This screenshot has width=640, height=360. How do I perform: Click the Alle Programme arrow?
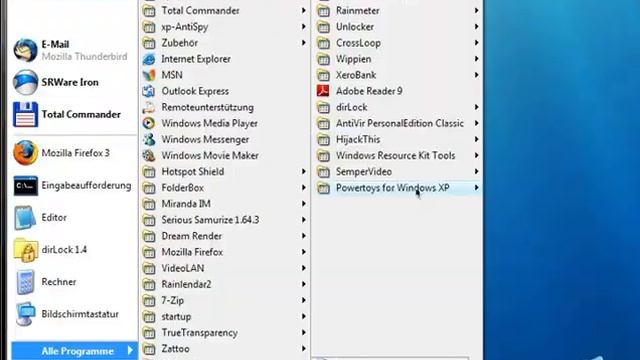point(130,350)
